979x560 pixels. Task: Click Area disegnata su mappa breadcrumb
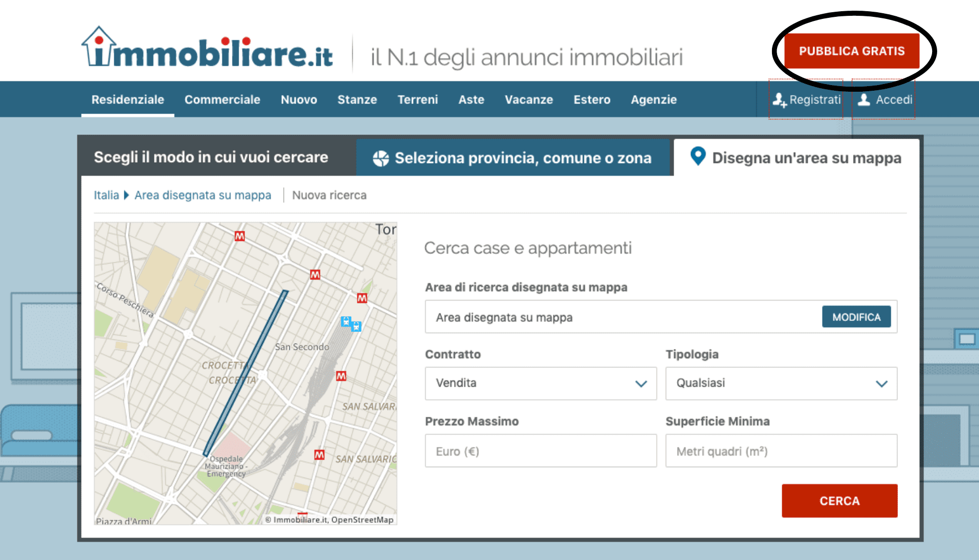pyautogui.click(x=202, y=195)
